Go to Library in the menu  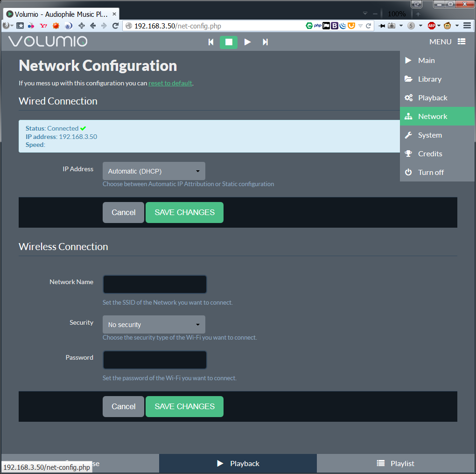437,79
